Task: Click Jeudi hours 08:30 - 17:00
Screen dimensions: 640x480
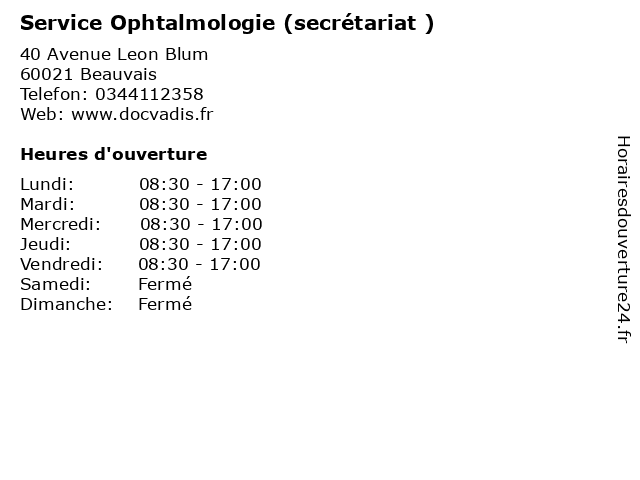Action: pyautogui.click(x=200, y=244)
